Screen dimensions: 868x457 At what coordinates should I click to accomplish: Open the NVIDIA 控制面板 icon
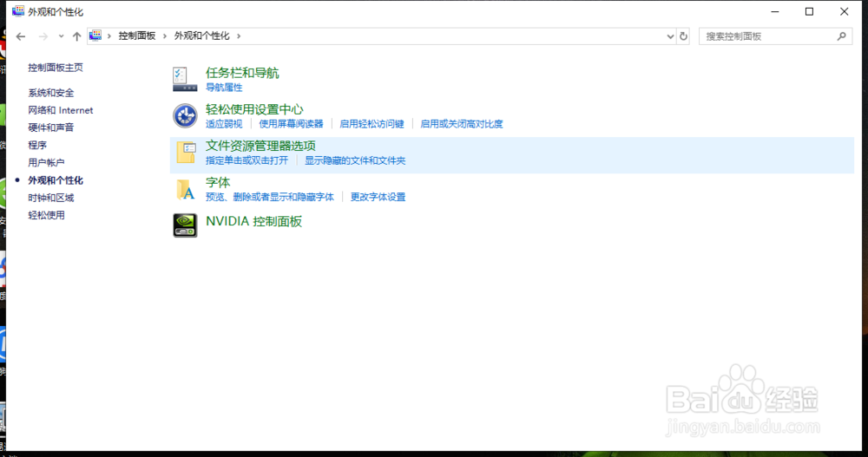185,225
